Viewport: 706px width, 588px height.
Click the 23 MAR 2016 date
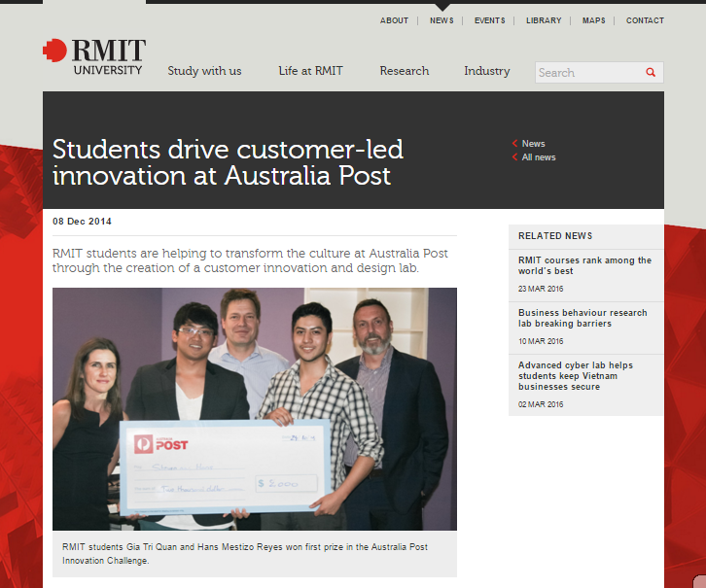point(541,289)
